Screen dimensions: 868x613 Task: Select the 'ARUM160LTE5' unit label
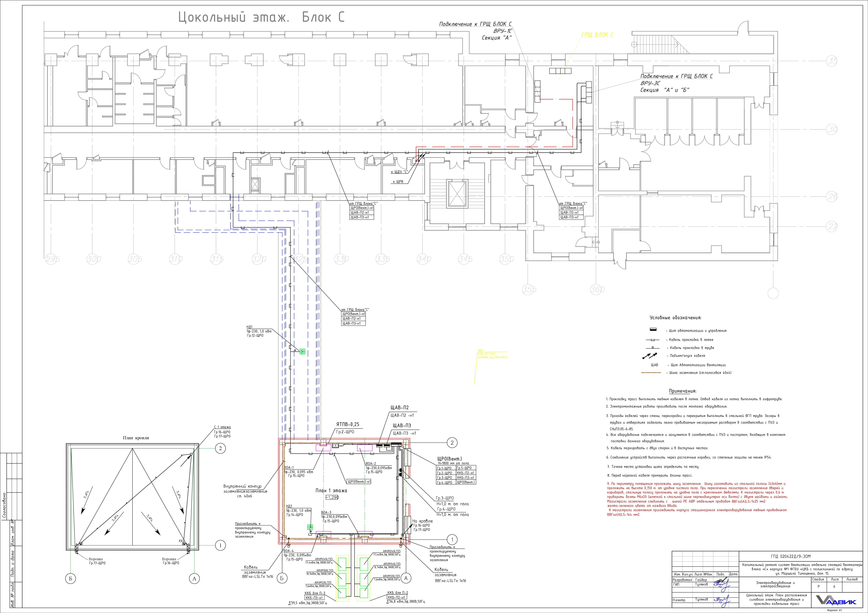pos(325,570)
